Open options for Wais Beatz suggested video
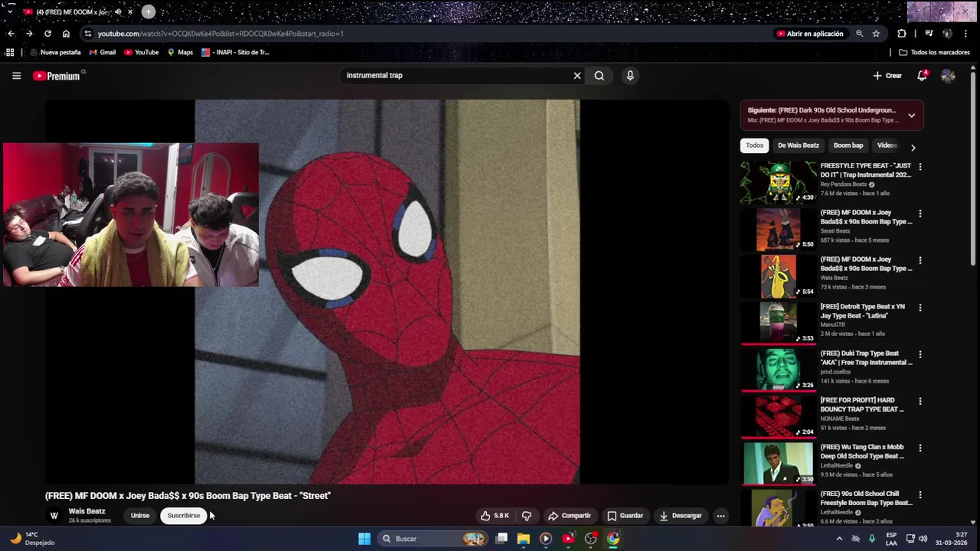980x551 pixels. (x=920, y=260)
